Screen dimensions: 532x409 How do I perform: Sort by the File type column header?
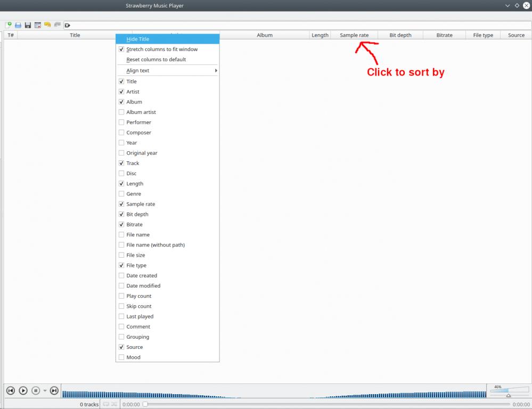(x=483, y=35)
